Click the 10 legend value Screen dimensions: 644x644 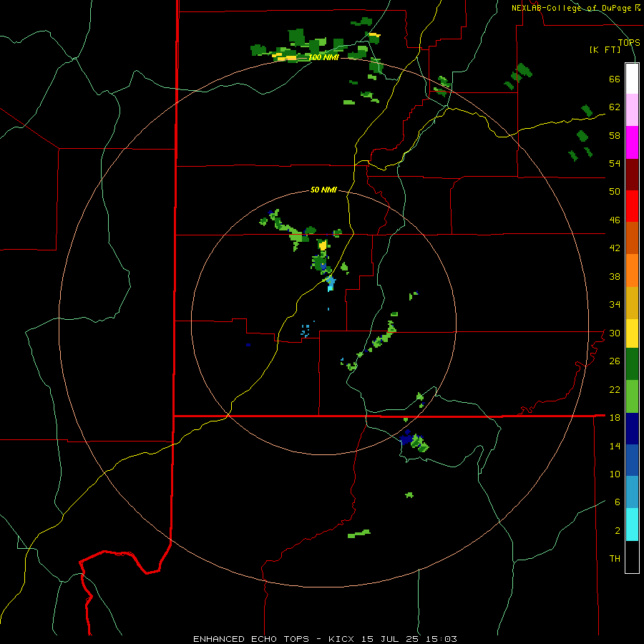click(x=615, y=474)
